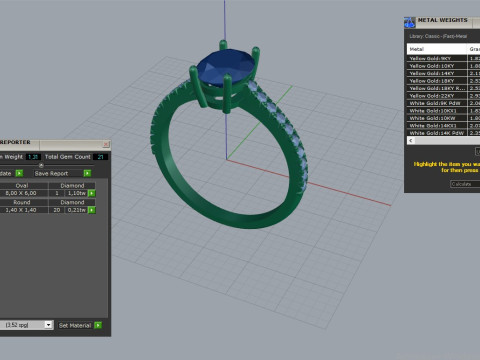This screenshot has width=480, height=360.
Task: Click the Oval shape cell
Action: 22,186
